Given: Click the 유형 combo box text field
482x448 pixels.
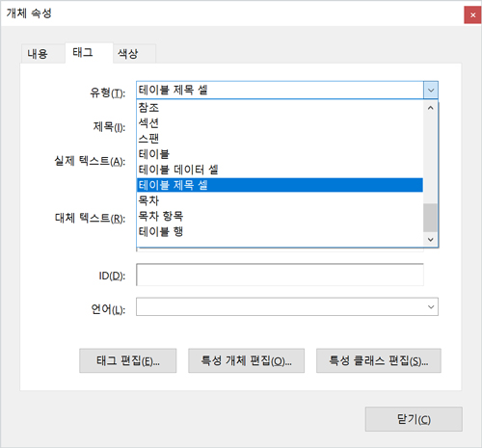Looking at the screenshot, I should click(280, 90).
